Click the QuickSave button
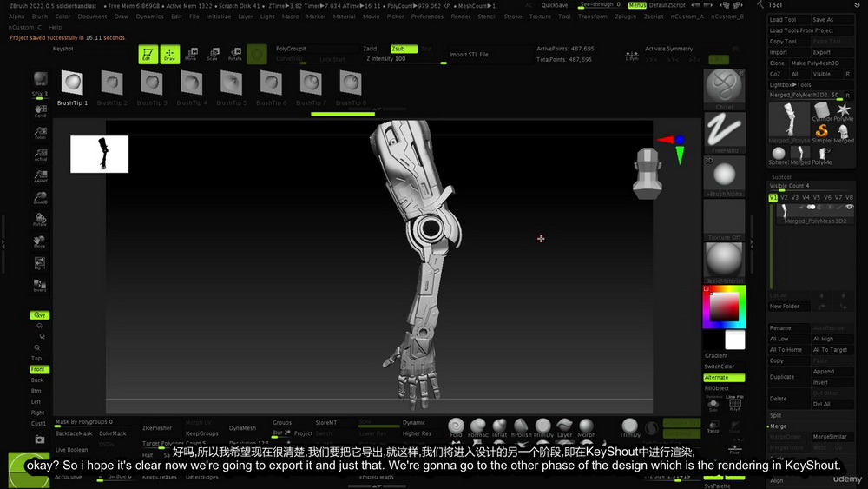 [554, 5]
